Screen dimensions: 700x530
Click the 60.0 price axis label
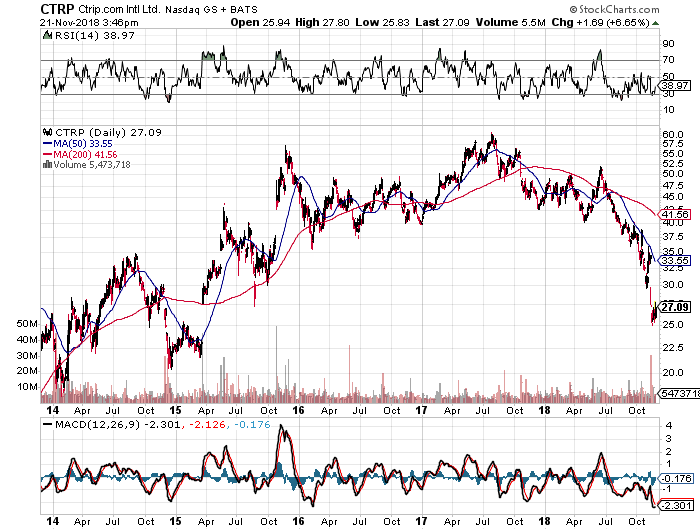pyautogui.click(x=673, y=134)
